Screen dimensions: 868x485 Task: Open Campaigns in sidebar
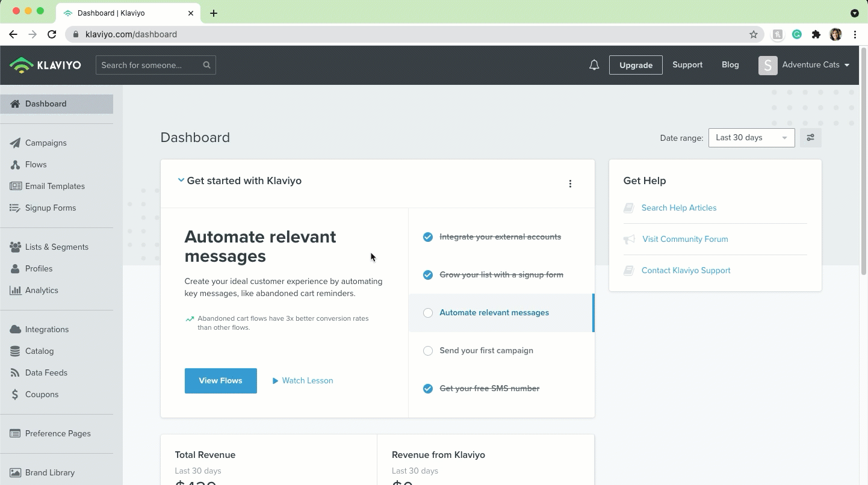coord(46,143)
